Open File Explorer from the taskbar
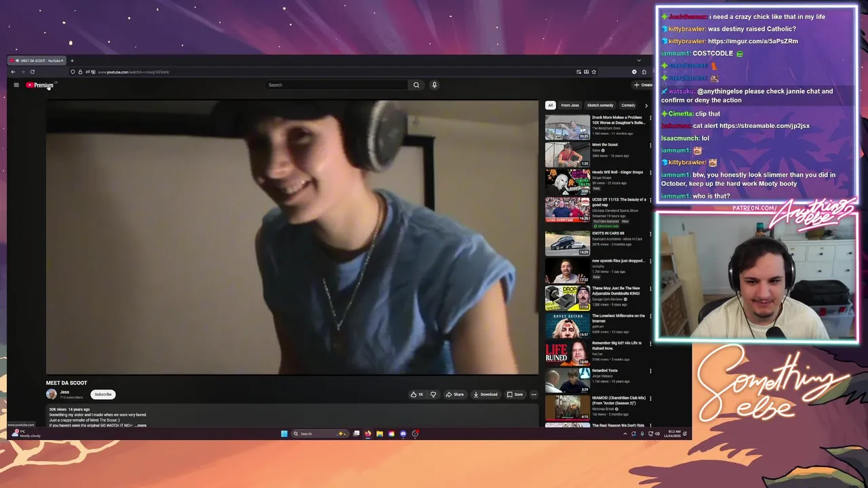Screen dimensions: 868x488 click(x=380, y=434)
